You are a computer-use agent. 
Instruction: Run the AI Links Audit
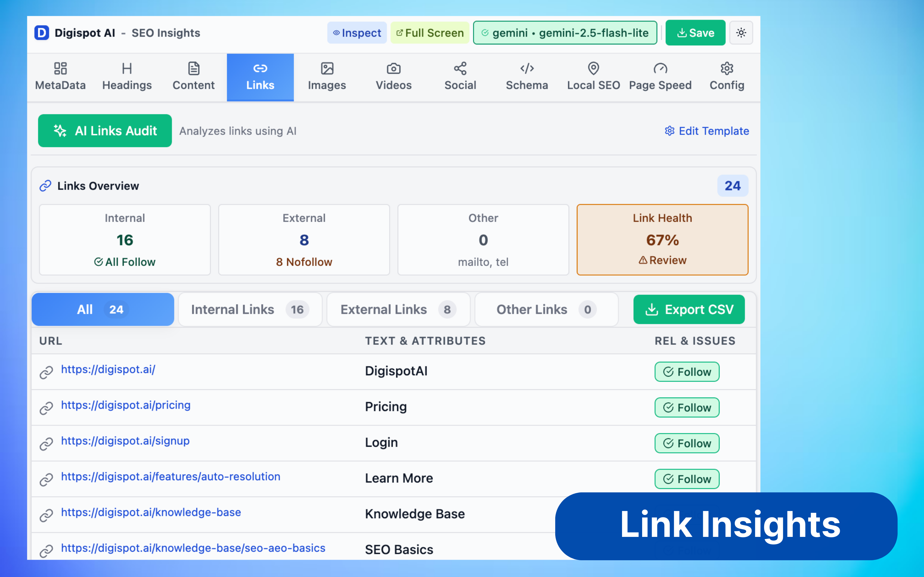tap(105, 131)
